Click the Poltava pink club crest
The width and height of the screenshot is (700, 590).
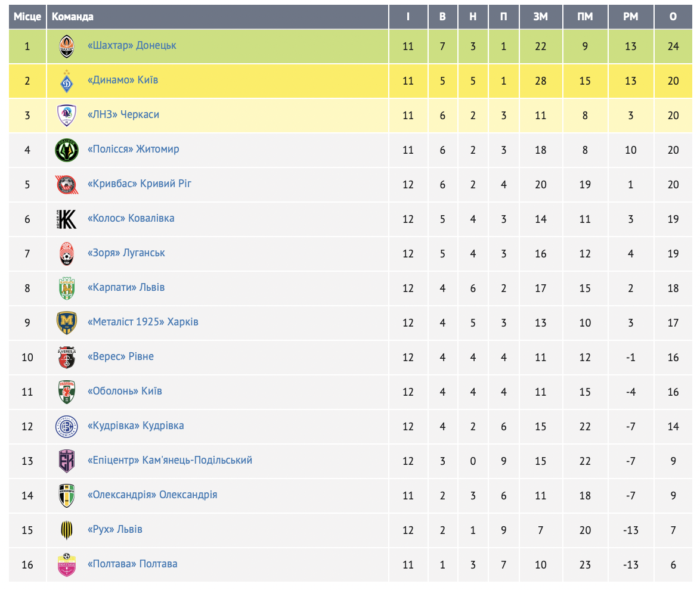pyautogui.click(x=66, y=565)
